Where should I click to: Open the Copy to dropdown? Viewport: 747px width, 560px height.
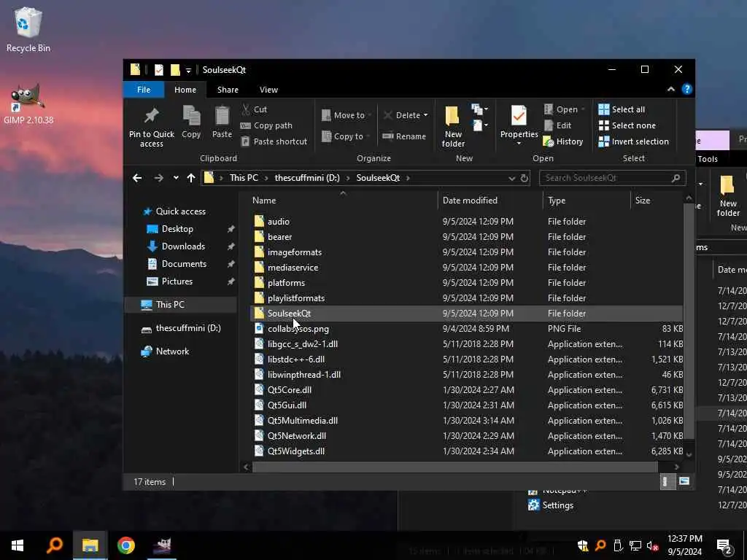[346, 136]
